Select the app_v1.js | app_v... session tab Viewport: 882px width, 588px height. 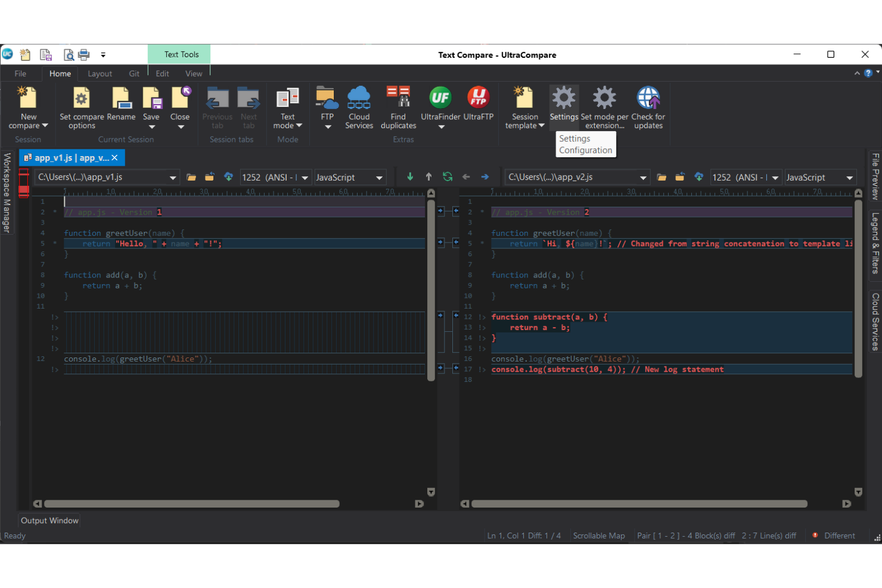point(66,158)
